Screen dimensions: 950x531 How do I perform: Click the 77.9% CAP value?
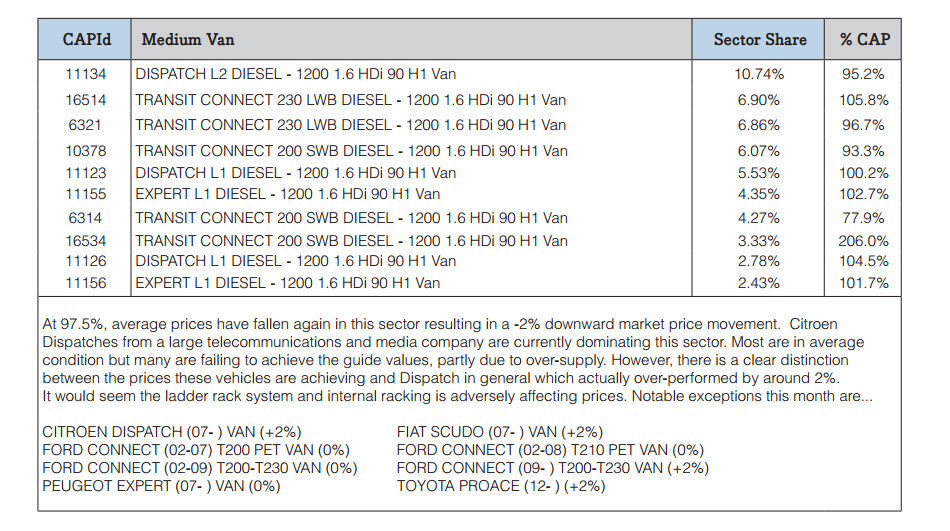863,218
